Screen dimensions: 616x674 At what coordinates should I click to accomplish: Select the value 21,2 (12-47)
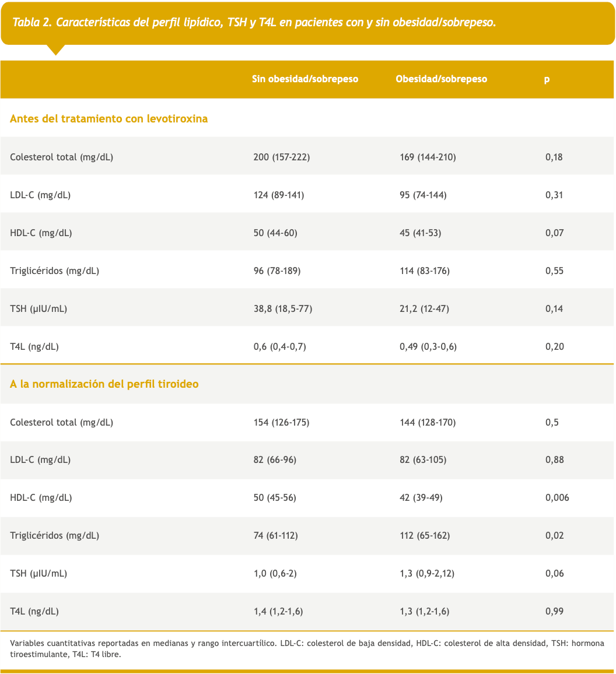pos(424,308)
